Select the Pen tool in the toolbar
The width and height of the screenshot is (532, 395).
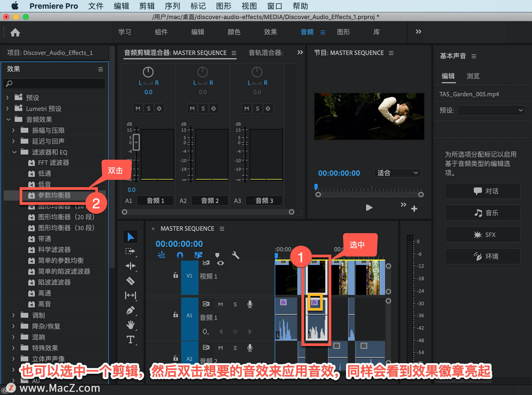(x=131, y=310)
